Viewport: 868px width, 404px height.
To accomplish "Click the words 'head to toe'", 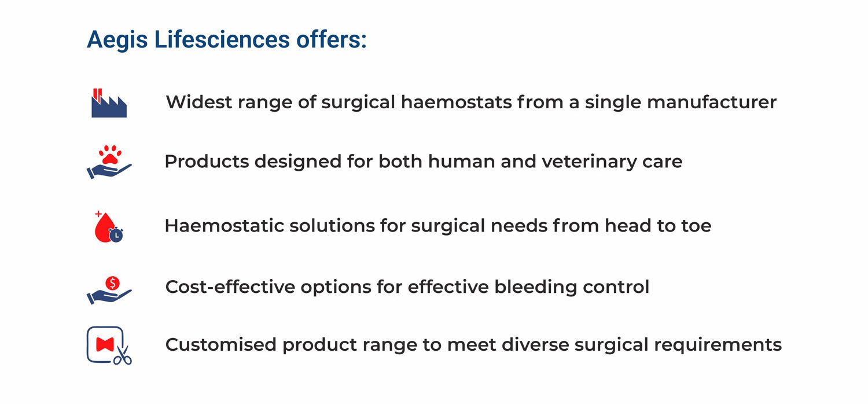I will [659, 225].
